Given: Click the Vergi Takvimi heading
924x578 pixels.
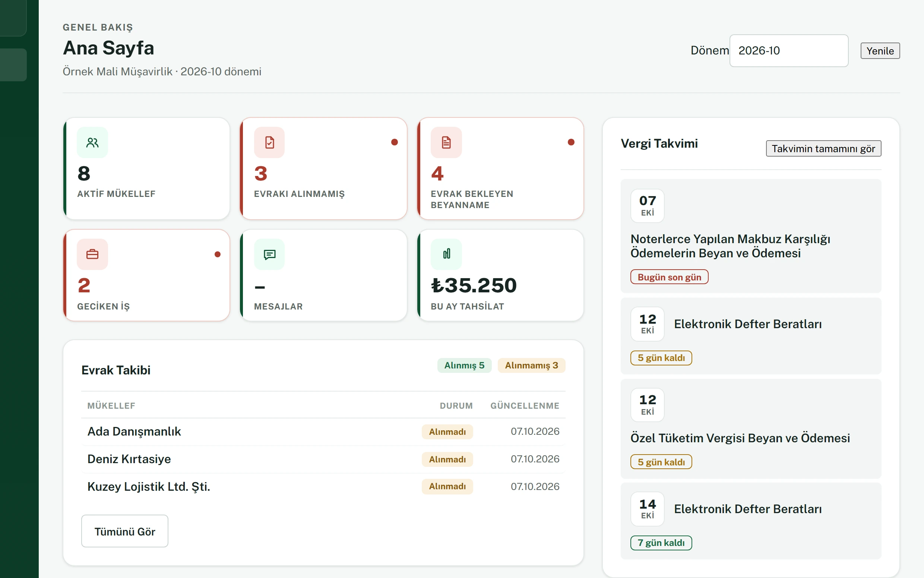Looking at the screenshot, I should click(x=659, y=143).
